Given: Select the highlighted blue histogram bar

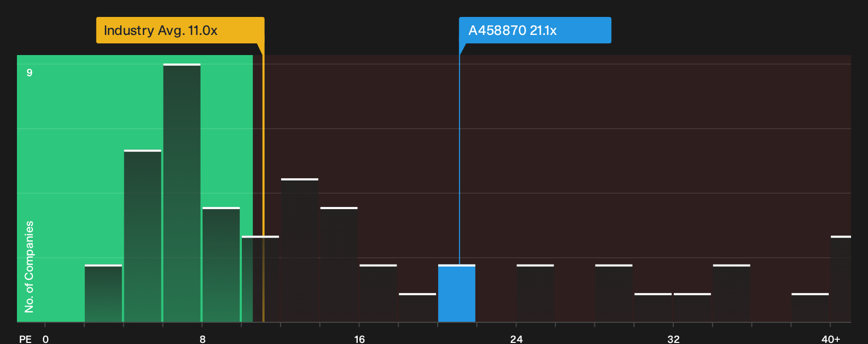Looking at the screenshot, I should (457, 293).
